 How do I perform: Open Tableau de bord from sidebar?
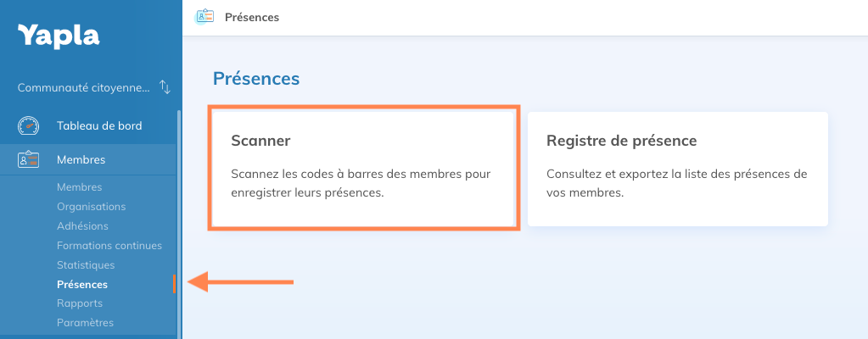pos(98,125)
